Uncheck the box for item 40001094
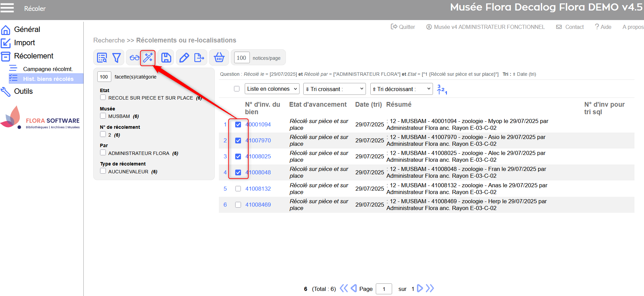 tap(238, 124)
